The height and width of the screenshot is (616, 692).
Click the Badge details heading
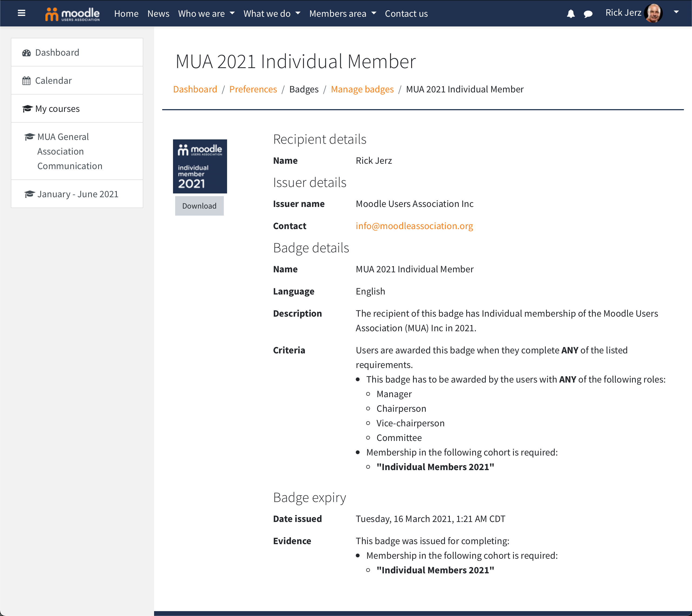click(311, 248)
